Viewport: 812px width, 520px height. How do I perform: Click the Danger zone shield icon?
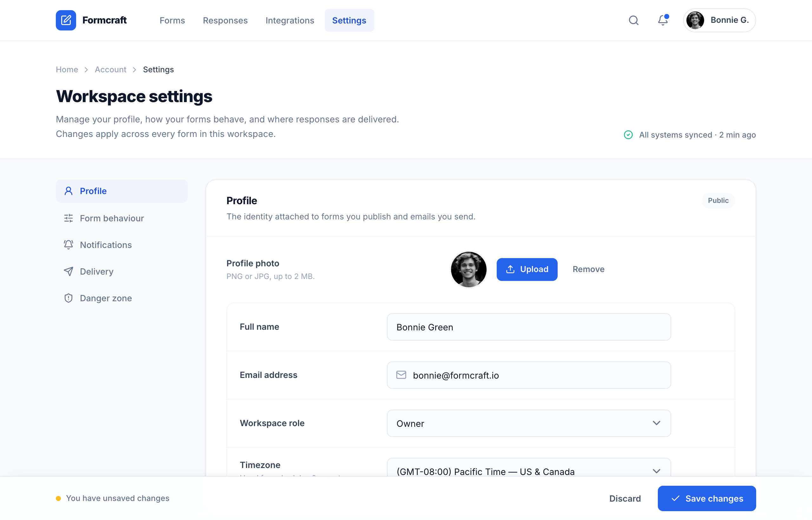(x=69, y=298)
